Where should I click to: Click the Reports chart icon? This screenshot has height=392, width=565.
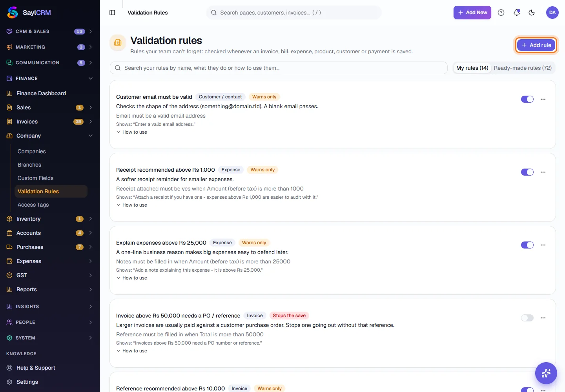pyautogui.click(x=9, y=289)
